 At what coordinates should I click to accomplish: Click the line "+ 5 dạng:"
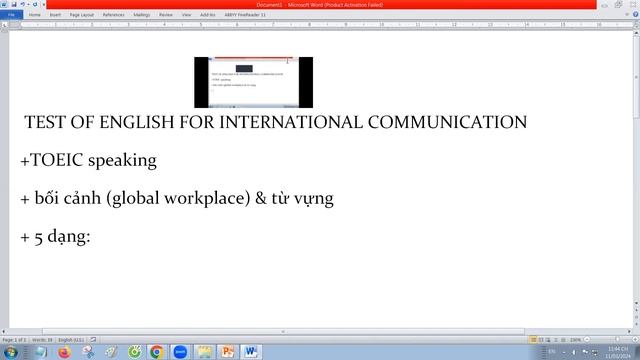click(x=56, y=236)
